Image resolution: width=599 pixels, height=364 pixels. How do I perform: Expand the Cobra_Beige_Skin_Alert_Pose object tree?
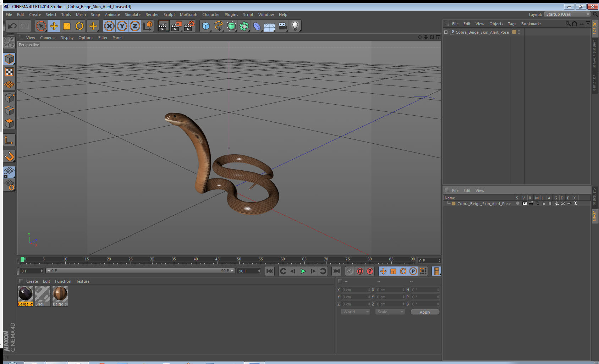tap(446, 32)
